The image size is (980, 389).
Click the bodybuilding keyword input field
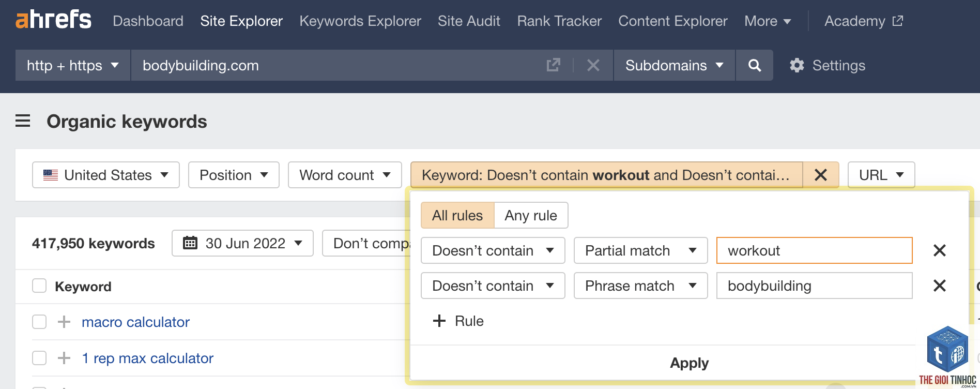(815, 286)
